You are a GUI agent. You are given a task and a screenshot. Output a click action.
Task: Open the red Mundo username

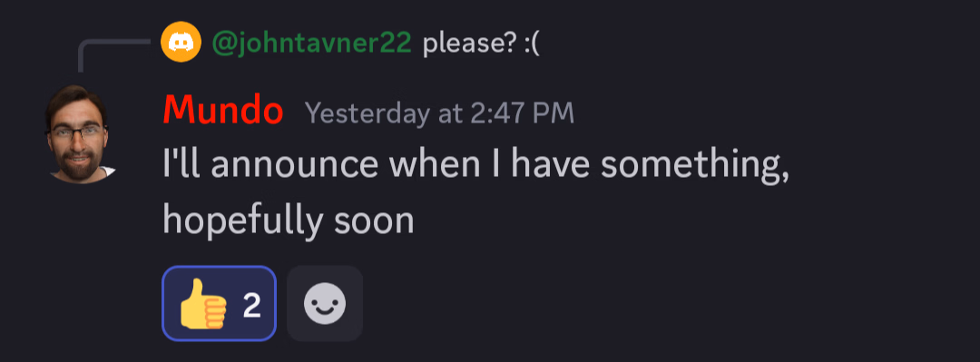tap(223, 112)
